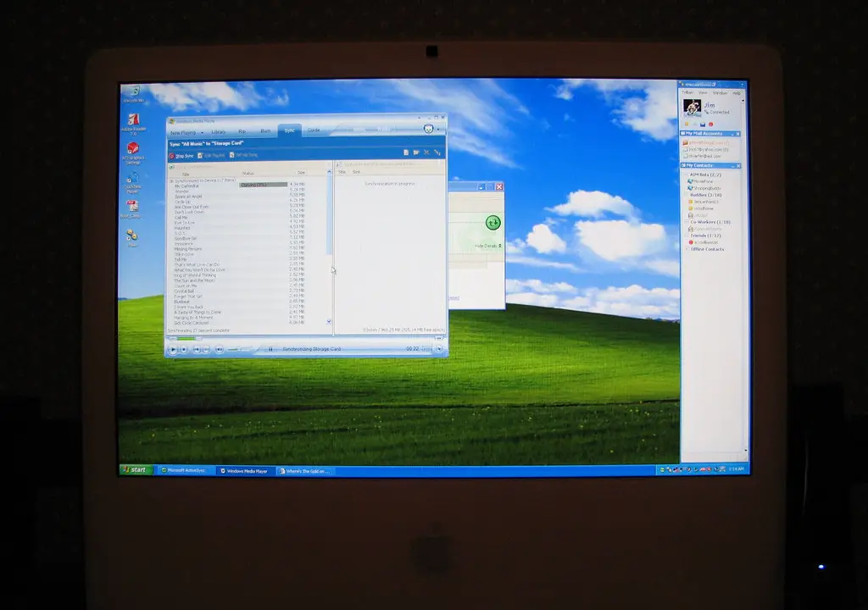Switch to the Burn tab
868x610 pixels.
[x=265, y=131]
